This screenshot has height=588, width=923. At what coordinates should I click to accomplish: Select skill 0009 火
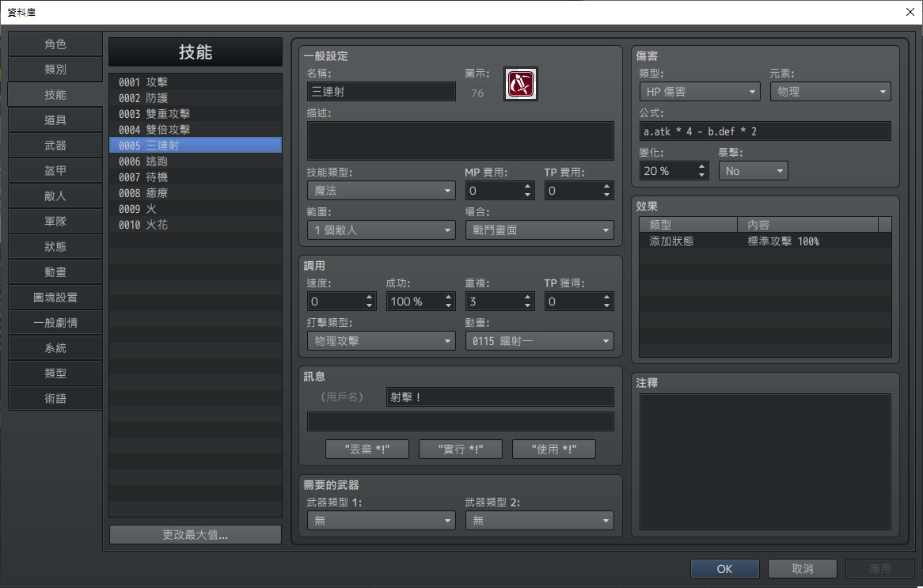click(x=196, y=209)
